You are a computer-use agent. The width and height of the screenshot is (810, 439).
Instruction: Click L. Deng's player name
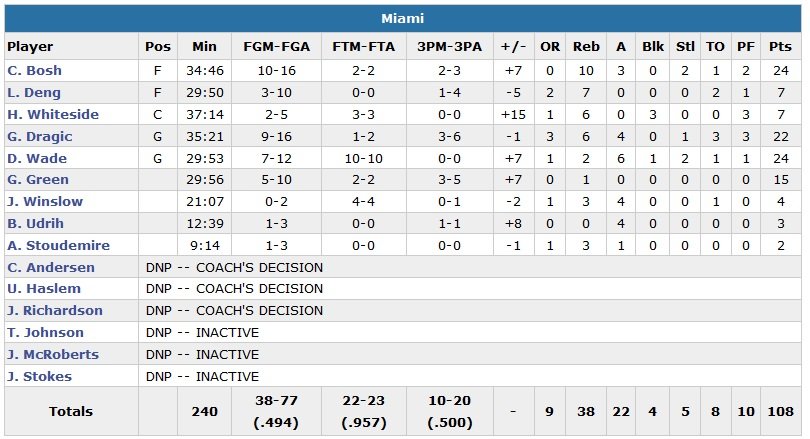35,93
